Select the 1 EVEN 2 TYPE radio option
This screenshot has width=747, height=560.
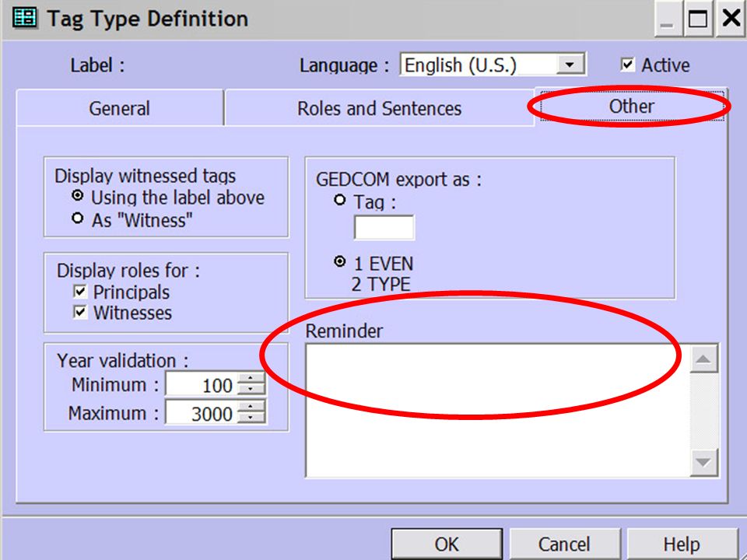(340, 262)
